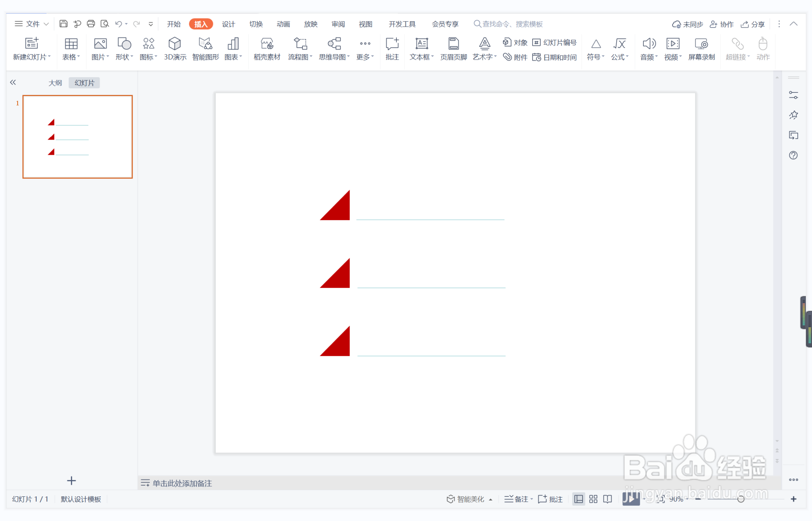Click 分享 share button
Screen dimensions: 812x521
(x=753, y=24)
